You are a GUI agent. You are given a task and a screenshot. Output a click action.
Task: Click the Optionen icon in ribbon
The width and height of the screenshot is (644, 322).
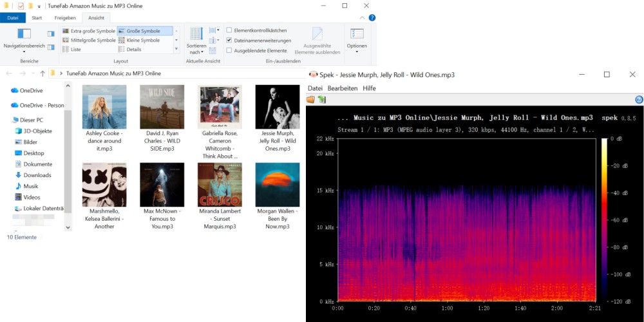[x=357, y=34]
